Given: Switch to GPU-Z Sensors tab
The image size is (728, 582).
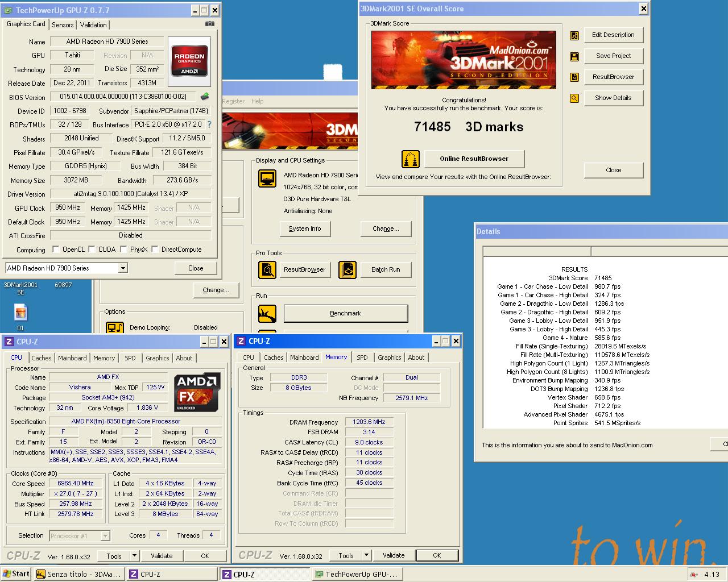Looking at the screenshot, I should point(63,25).
